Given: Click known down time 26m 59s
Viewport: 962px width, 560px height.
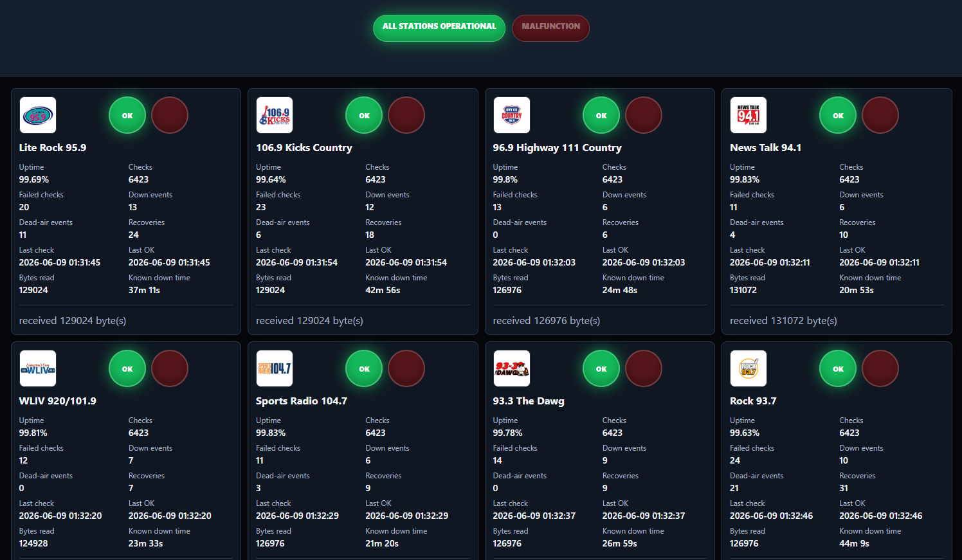Looking at the screenshot, I should click(620, 543).
